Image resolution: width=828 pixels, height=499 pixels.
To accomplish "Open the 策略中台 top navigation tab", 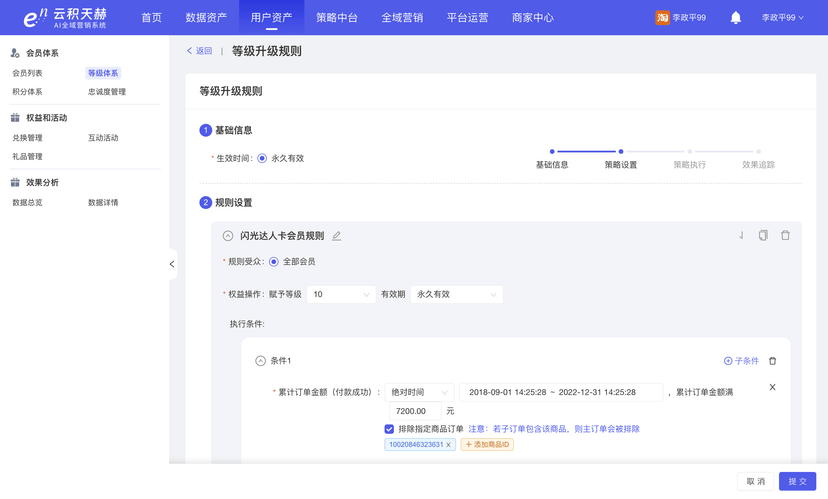I will [x=336, y=18].
